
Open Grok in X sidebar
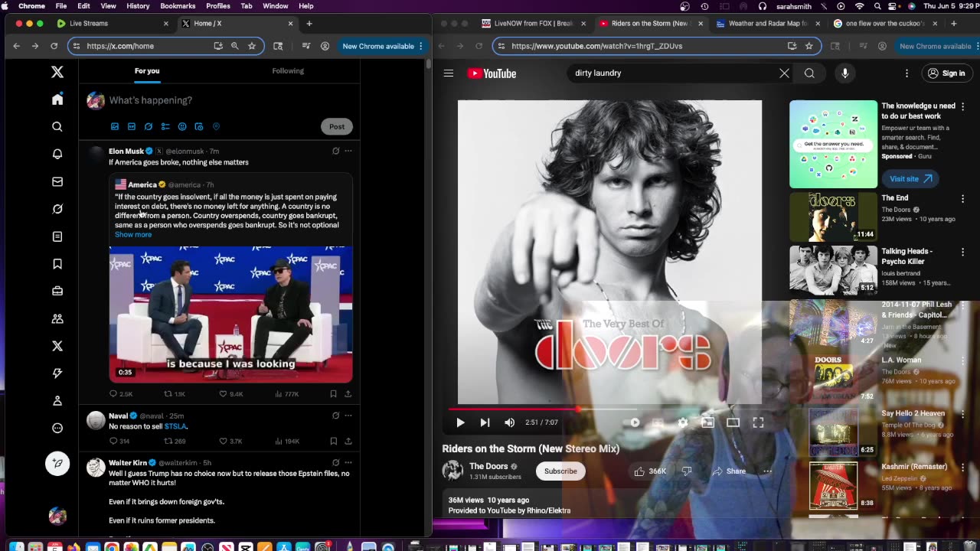(x=57, y=209)
